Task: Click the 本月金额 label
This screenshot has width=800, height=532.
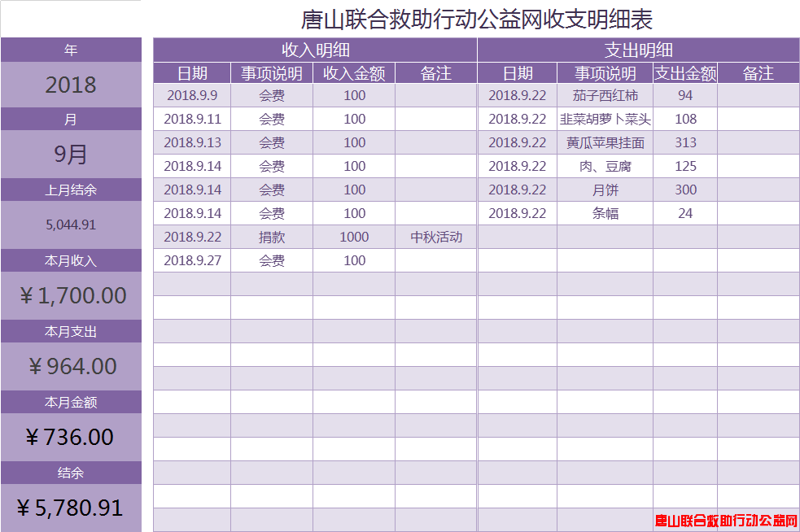Action: click(x=71, y=403)
